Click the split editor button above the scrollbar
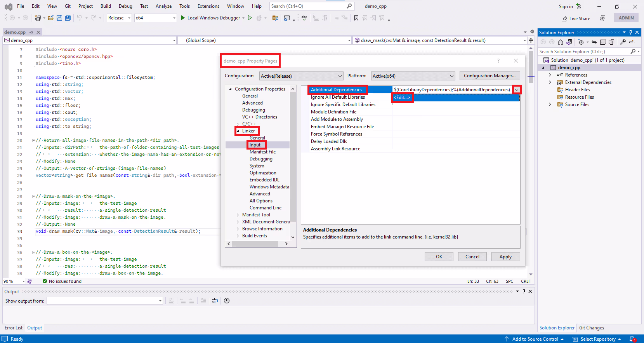This screenshot has width=644, height=343. [x=531, y=40]
